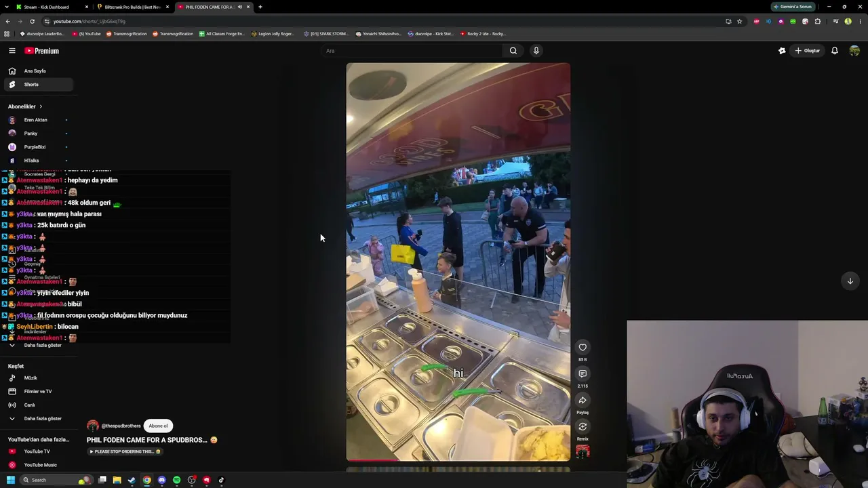
Task: Open the YouTube guide hamburger menu
Action: [x=12, y=51]
